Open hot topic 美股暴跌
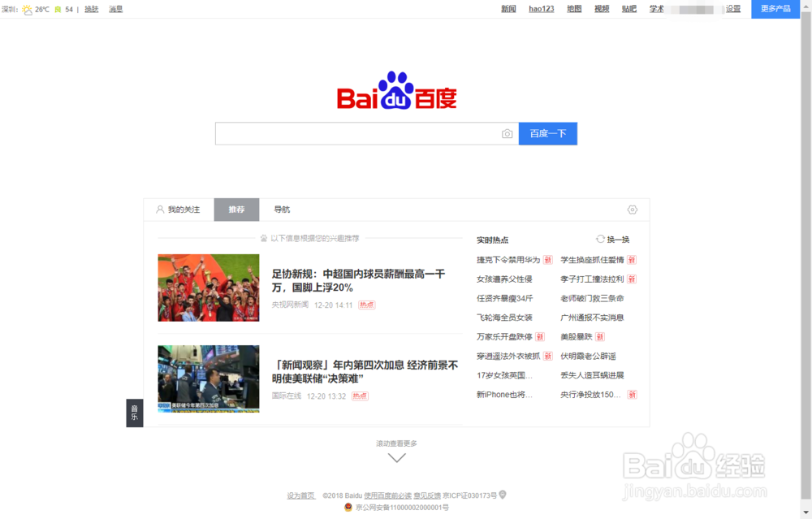Screen dimensions: 812x519 (x=576, y=337)
